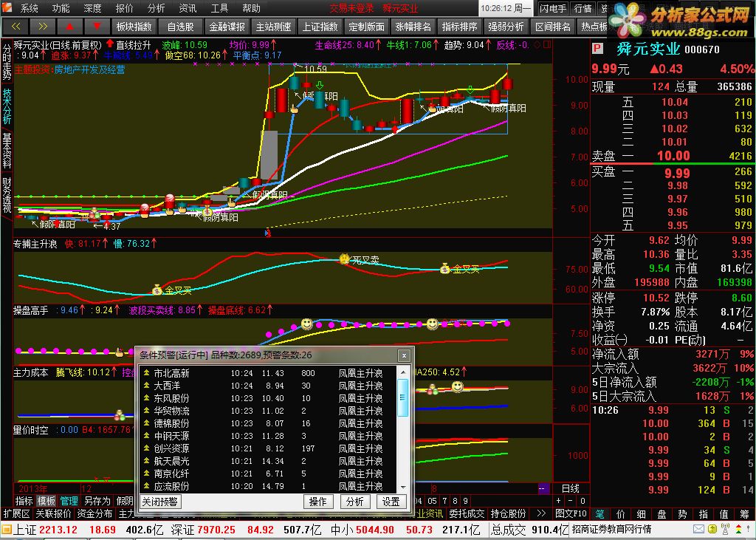The image size is (756, 540).
Task: Open the 深度 menu
Action: pos(92,8)
